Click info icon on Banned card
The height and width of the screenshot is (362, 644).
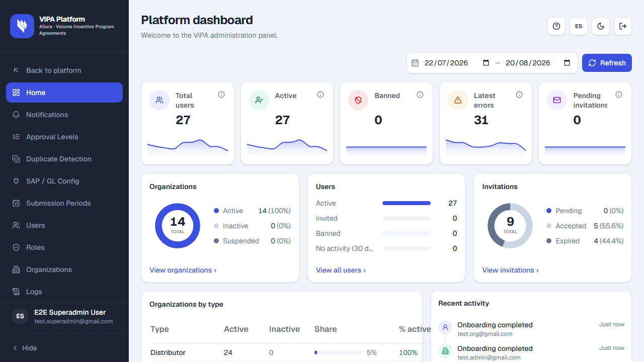click(x=420, y=95)
